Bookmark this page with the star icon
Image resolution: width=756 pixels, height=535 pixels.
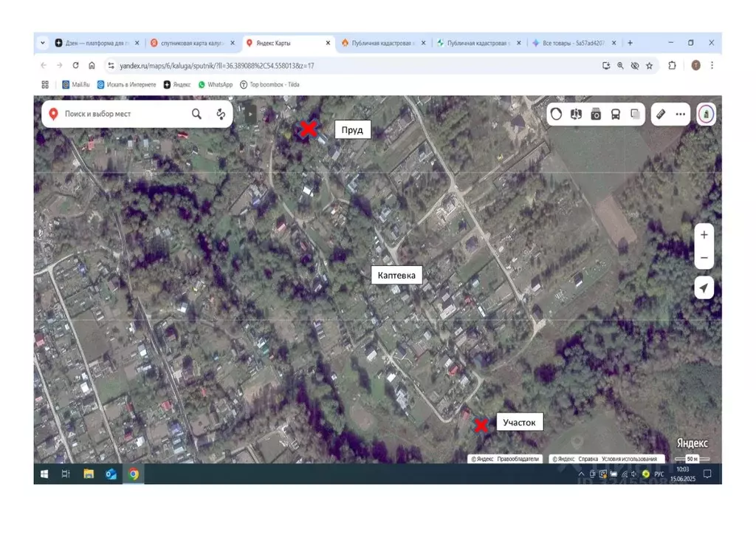649,66
